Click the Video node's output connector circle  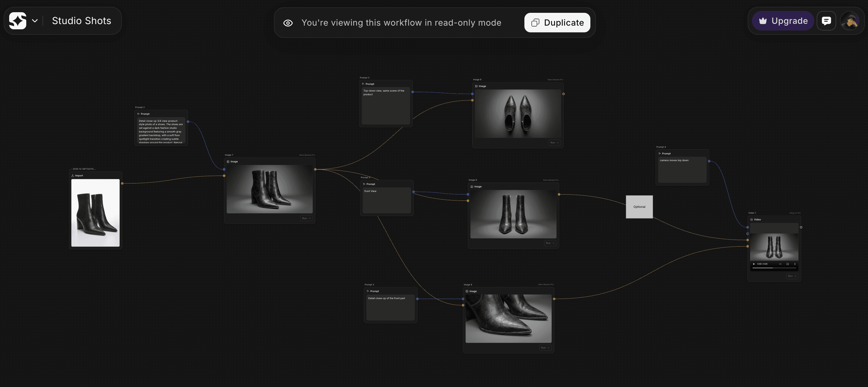point(801,227)
